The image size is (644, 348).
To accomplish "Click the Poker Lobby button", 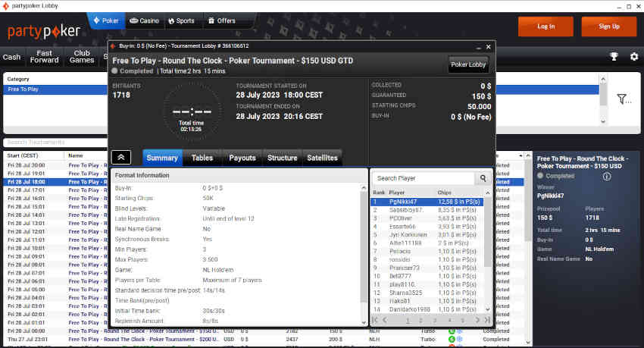I will pyautogui.click(x=468, y=64).
